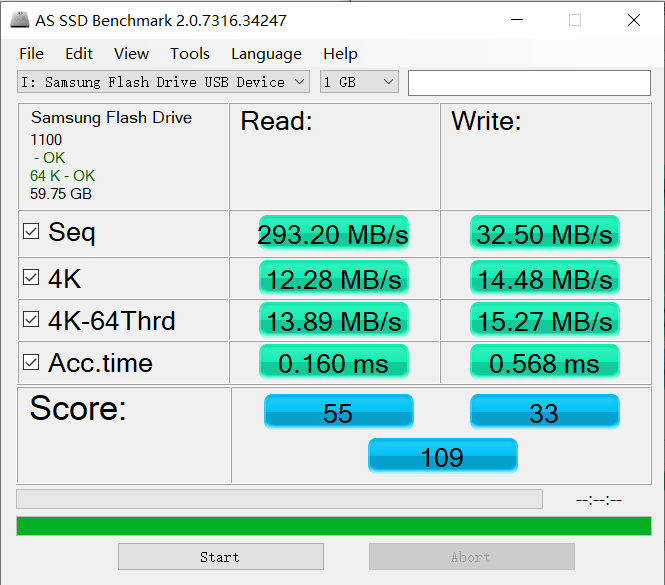Viewport: 665px width, 585px height.
Task: Uncheck the 4K test checkbox
Action: pyautogui.click(x=31, y=277)
